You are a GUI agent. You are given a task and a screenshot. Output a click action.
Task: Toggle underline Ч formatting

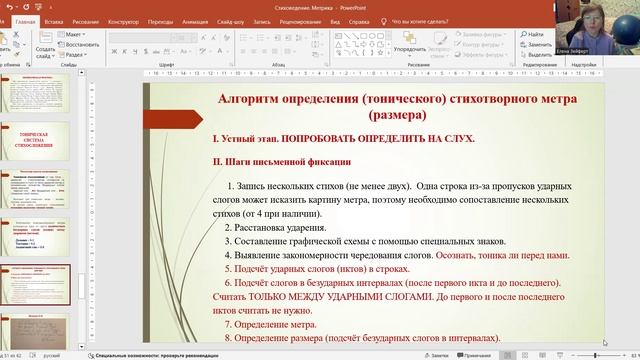point(135,51)
